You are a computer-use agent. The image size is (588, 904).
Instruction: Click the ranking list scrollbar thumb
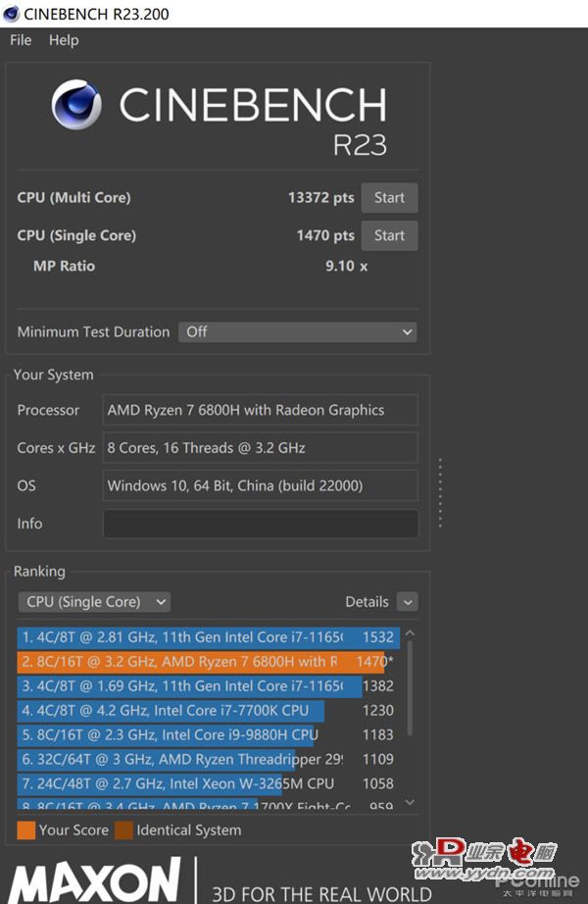[410, 688]
